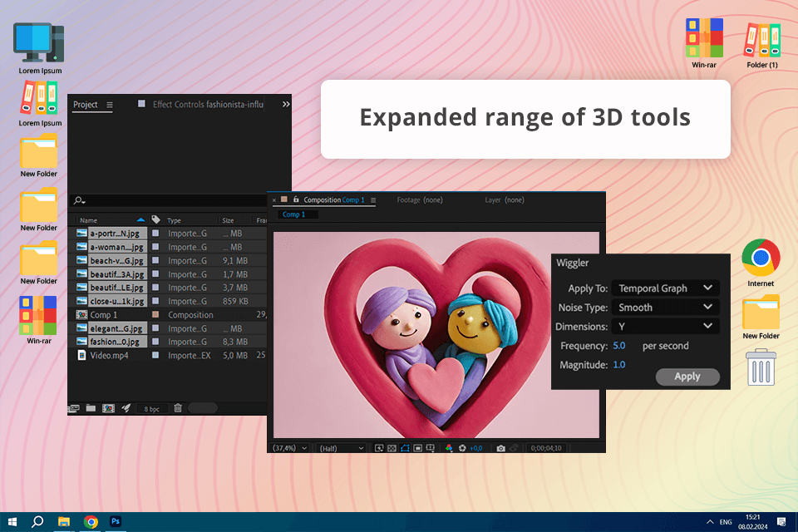The image size is (798, 532).
Task: Click the label tag column icon
Action: tap(155, 219)
